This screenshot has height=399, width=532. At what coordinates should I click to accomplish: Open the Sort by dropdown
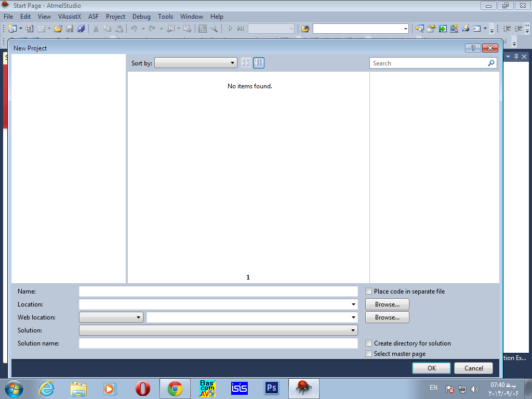[x=196, y=63]
